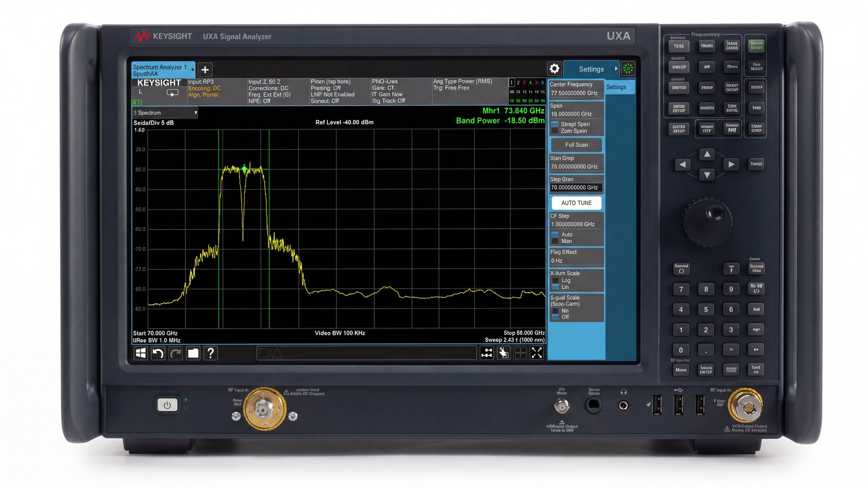Click the numeric keypad 0 key
Viewport: 868px width, 488px height.
pos(681,350)
